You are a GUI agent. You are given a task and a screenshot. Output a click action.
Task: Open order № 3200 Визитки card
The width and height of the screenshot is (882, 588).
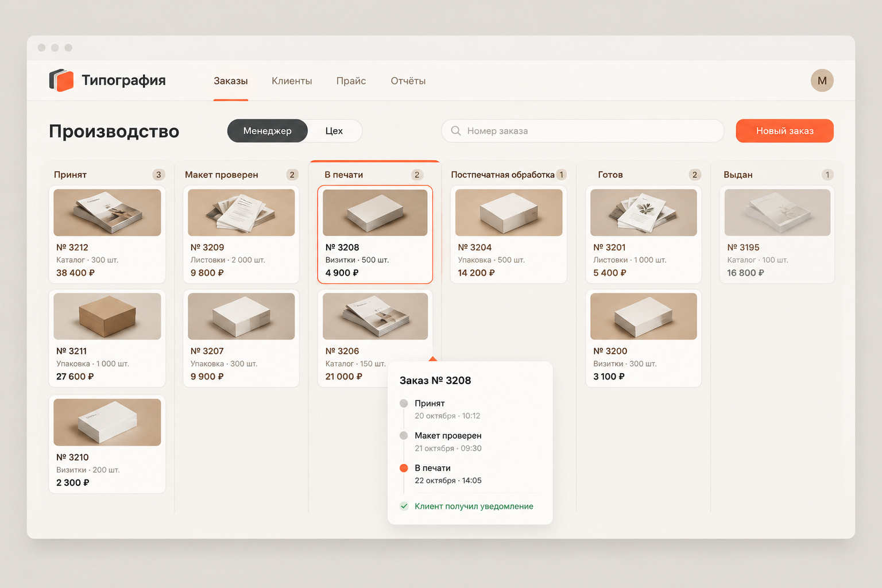(644, 338)
